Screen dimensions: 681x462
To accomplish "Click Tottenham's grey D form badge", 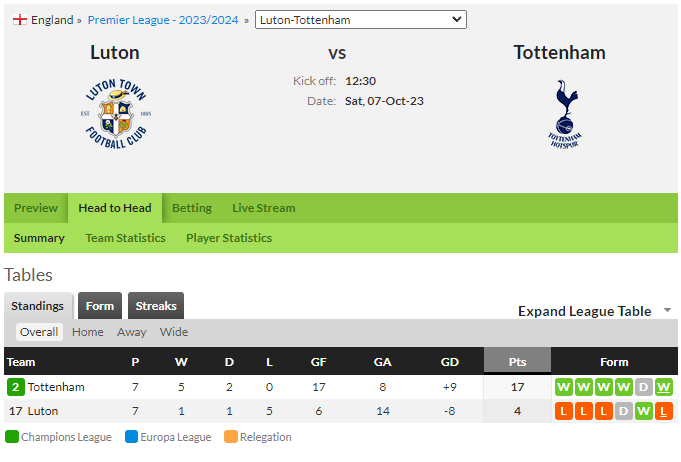I will point(644,387).
